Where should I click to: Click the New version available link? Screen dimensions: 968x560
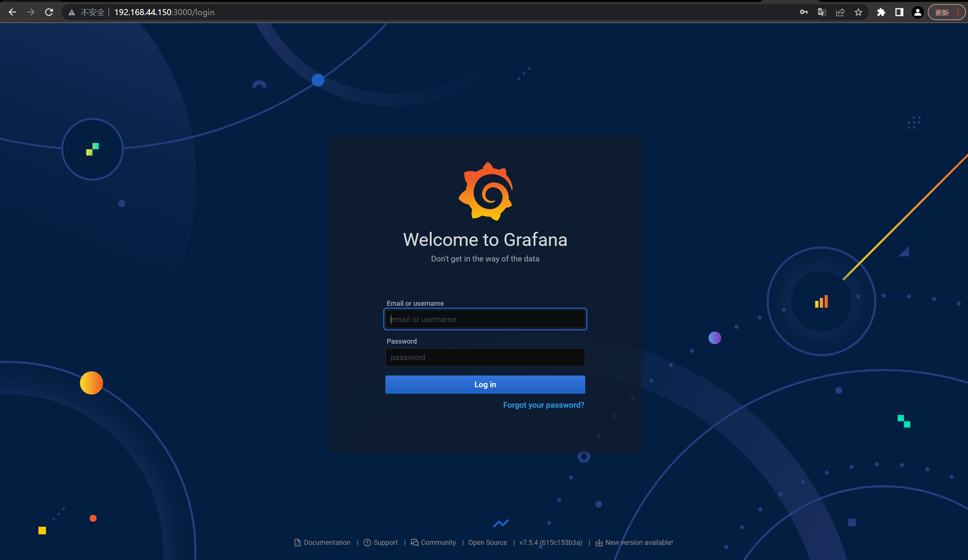(x=638, y=542)
